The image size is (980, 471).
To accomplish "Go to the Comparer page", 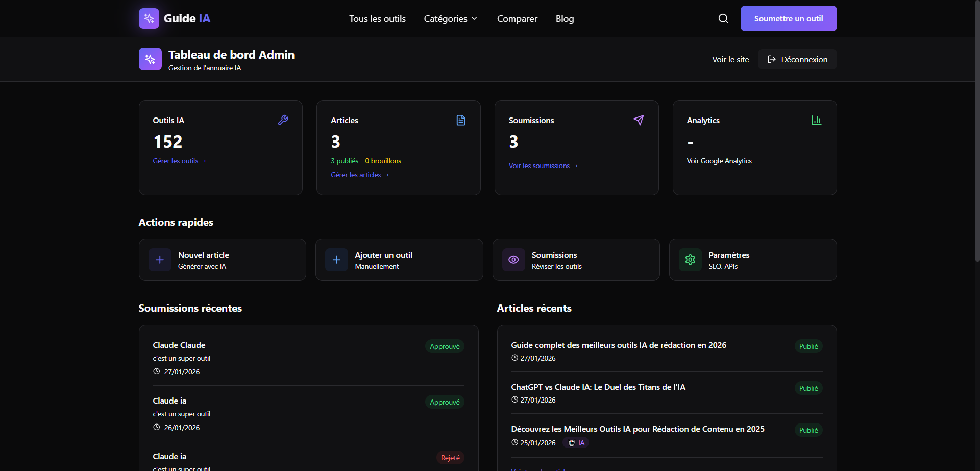I will pyautogui.click(x=517, y=19).
